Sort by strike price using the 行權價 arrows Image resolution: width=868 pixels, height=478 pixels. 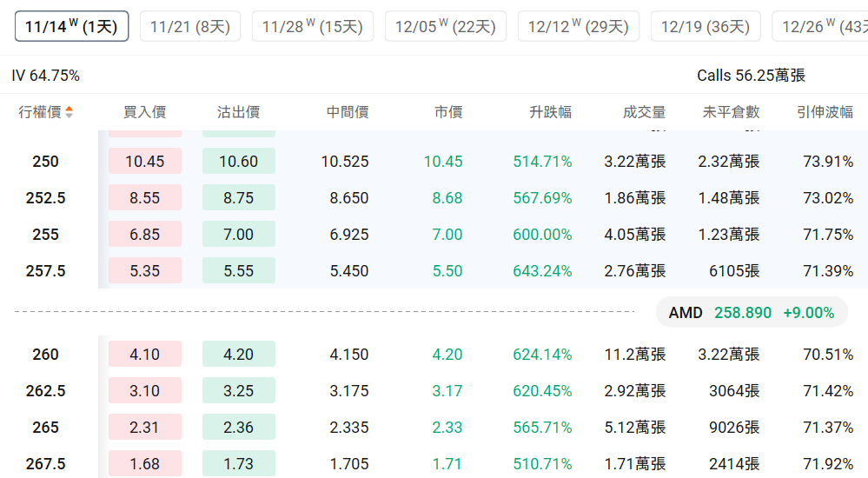tap(69, 112)
